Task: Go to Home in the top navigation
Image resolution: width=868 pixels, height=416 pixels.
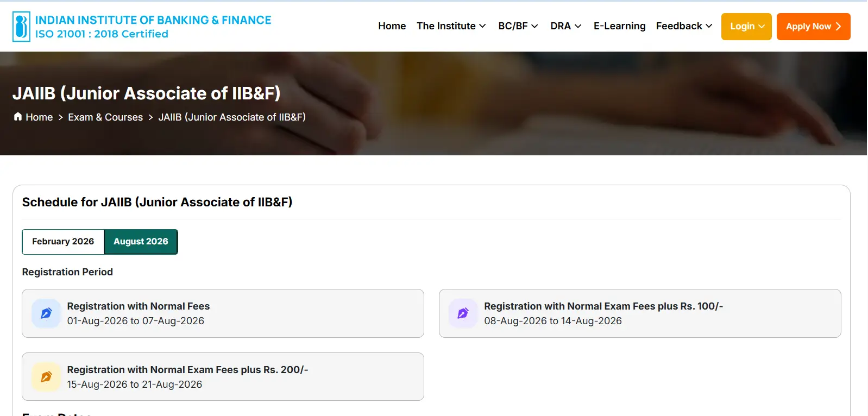Action: pos(392,26)
